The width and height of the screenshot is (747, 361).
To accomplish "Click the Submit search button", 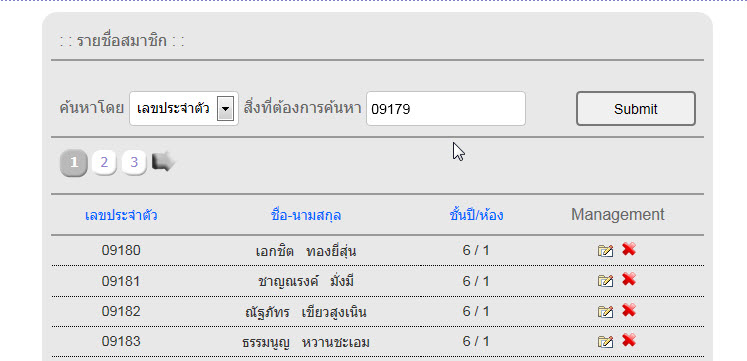I will coord(636,109).
